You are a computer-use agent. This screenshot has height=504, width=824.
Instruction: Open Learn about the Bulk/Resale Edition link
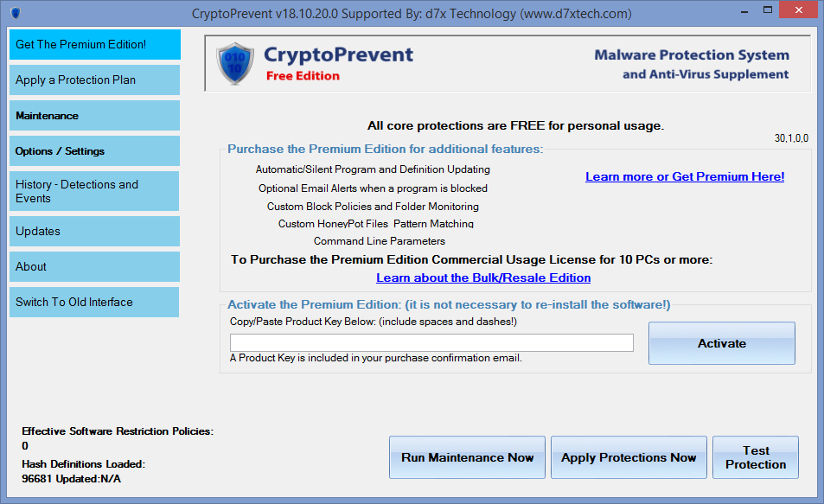(483, 278)
